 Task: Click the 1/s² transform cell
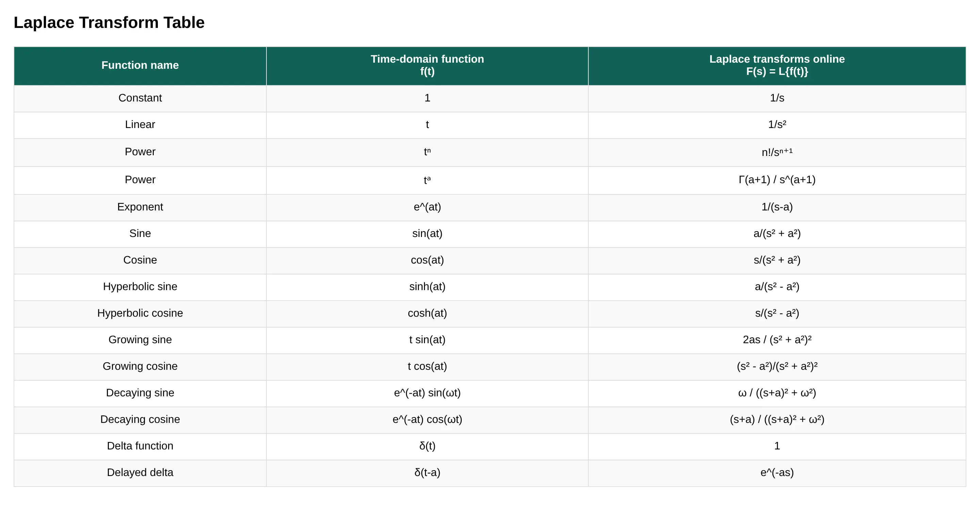coord(777,125)
